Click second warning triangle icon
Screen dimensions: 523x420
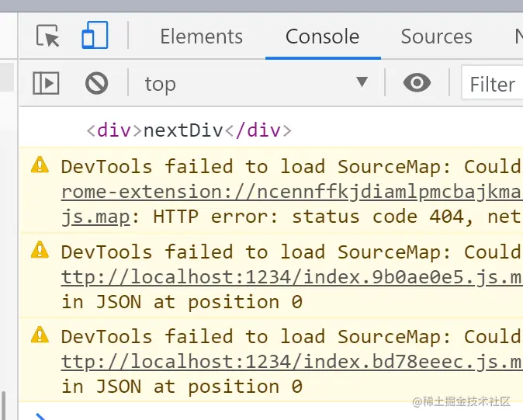tap(40, 250)
